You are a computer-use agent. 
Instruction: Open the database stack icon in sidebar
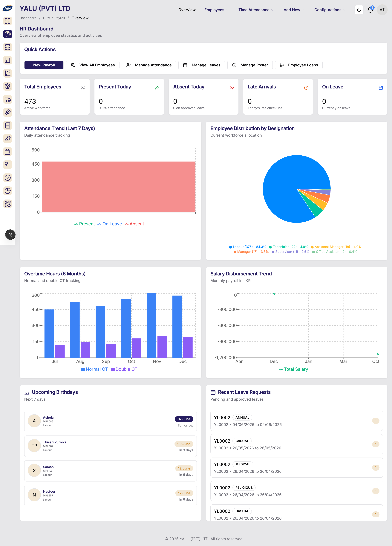pyautogui.click(x=7, y=47)
